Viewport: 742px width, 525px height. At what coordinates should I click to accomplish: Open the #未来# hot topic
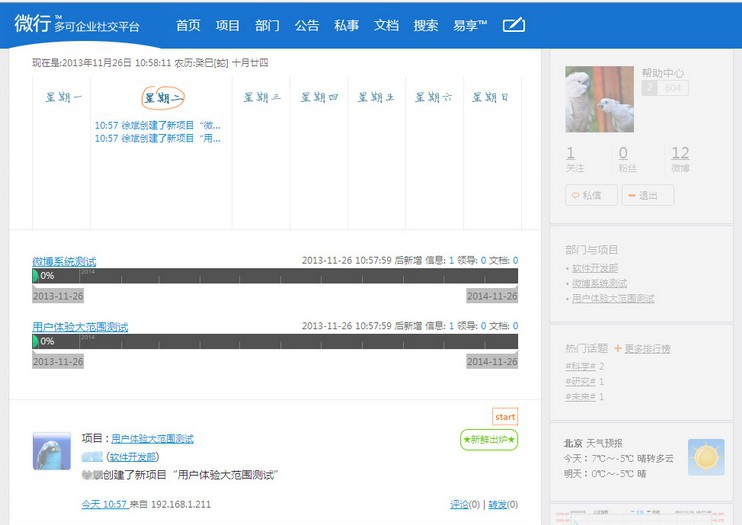[580, 396]
